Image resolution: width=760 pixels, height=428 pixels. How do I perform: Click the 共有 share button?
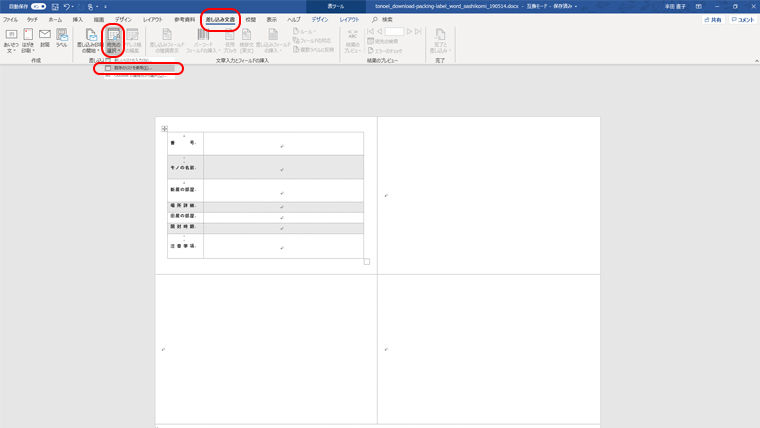click(x=712, y=19)
